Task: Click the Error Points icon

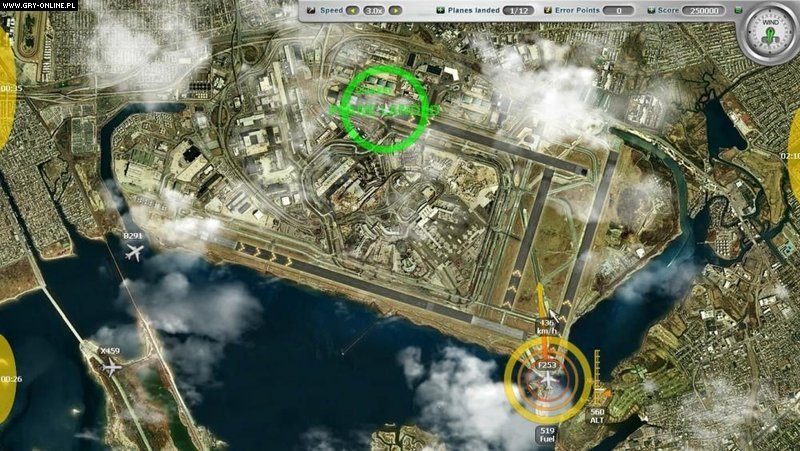Action: [548, 10]
